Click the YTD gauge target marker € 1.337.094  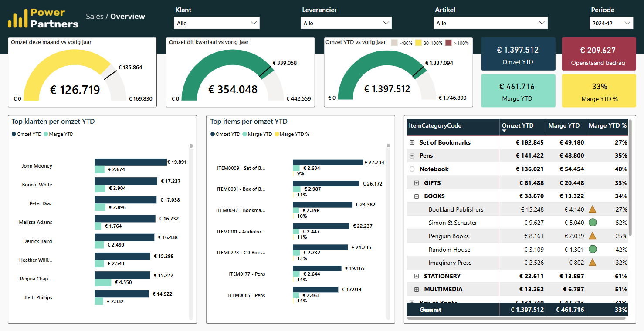tap(439, 63)
